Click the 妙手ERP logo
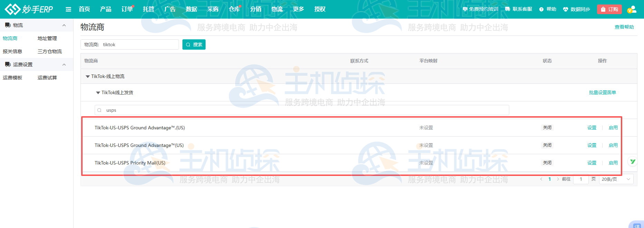This screenshot has width=644, height=228. coord(29,9)
